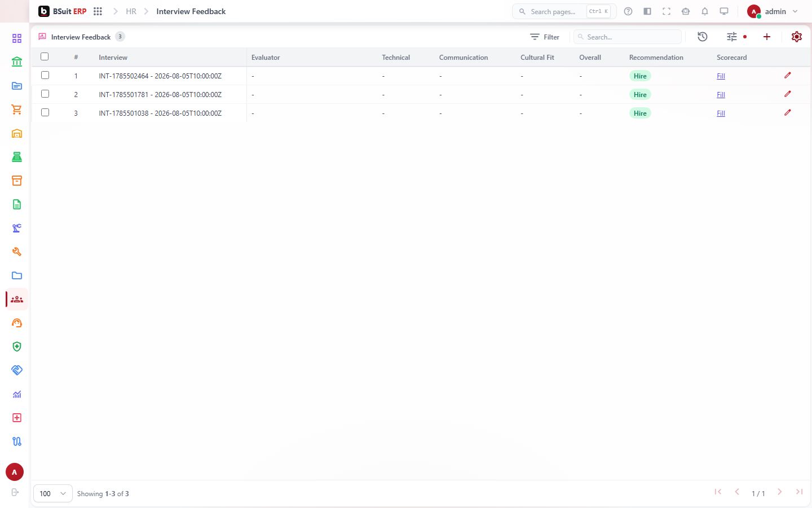Check the box for row INT-1785502464
This screenshot has width=812, height=508.
(45, 75)
